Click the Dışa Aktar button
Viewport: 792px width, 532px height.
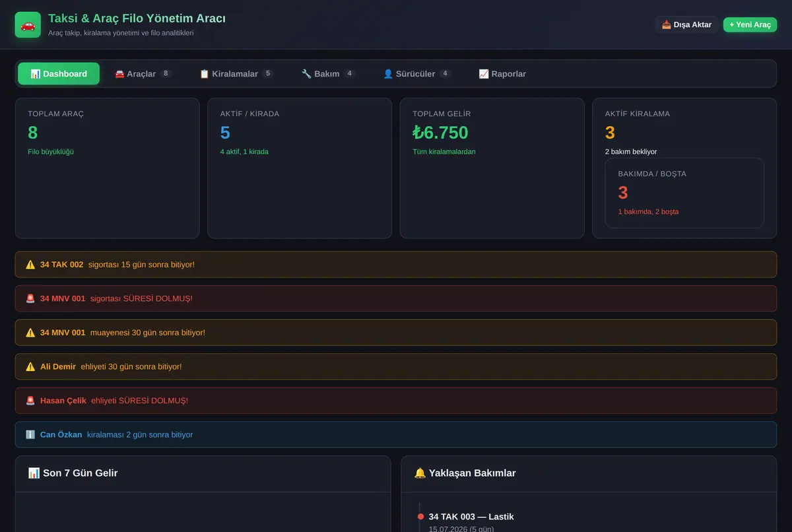pos(686,25)
